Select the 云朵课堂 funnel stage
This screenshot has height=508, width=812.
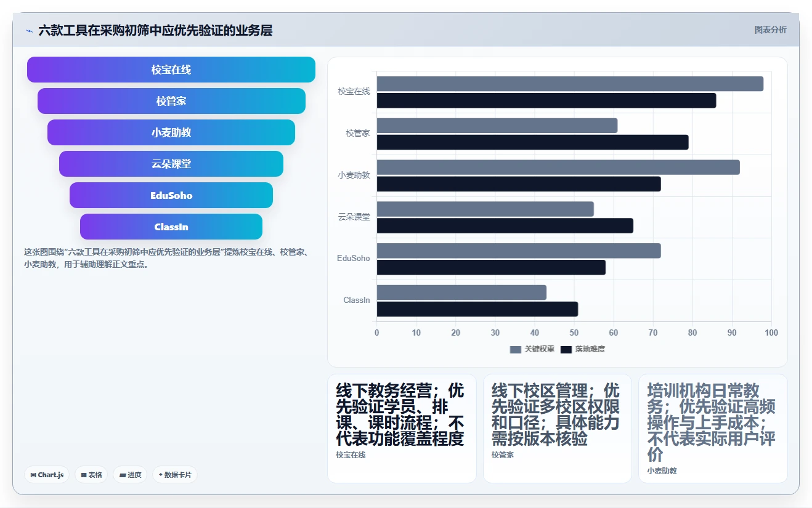[171, 164]
